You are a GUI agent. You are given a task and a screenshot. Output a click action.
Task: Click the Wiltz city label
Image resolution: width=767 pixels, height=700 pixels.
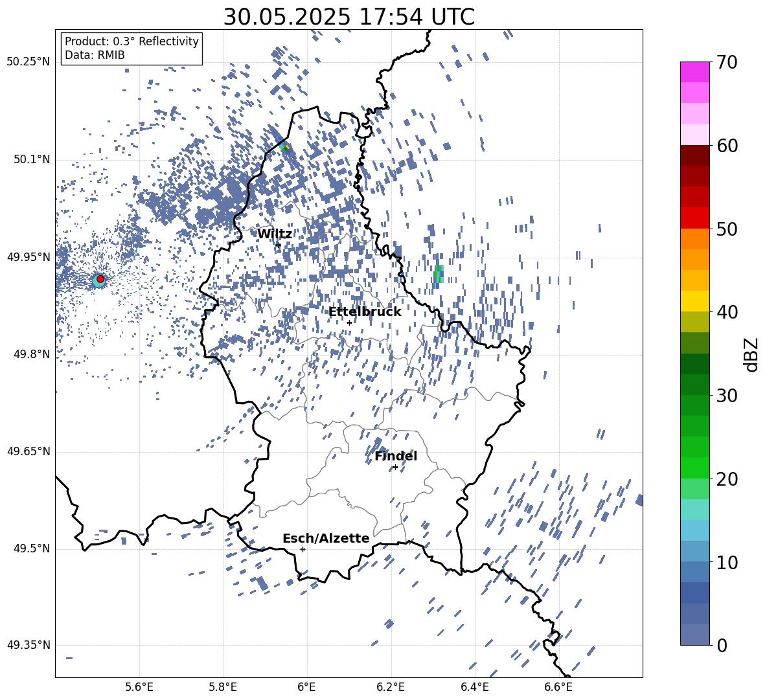(x=275, y=234)
